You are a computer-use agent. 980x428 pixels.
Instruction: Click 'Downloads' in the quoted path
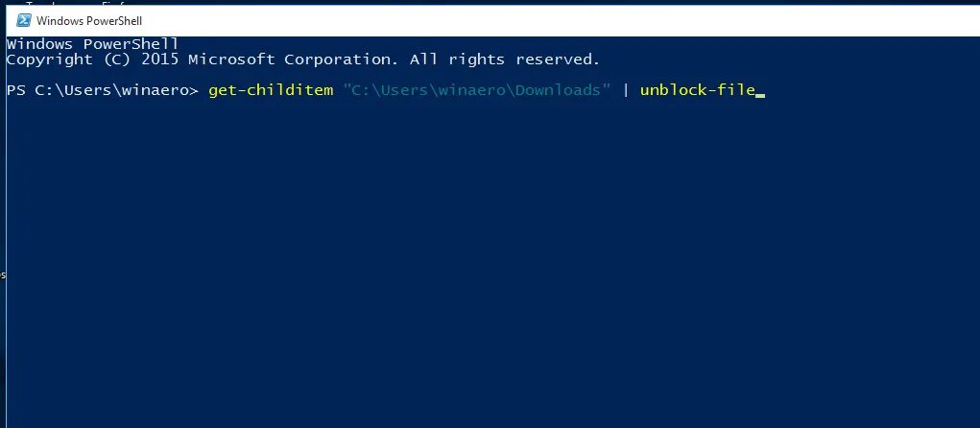coord(558,90)
